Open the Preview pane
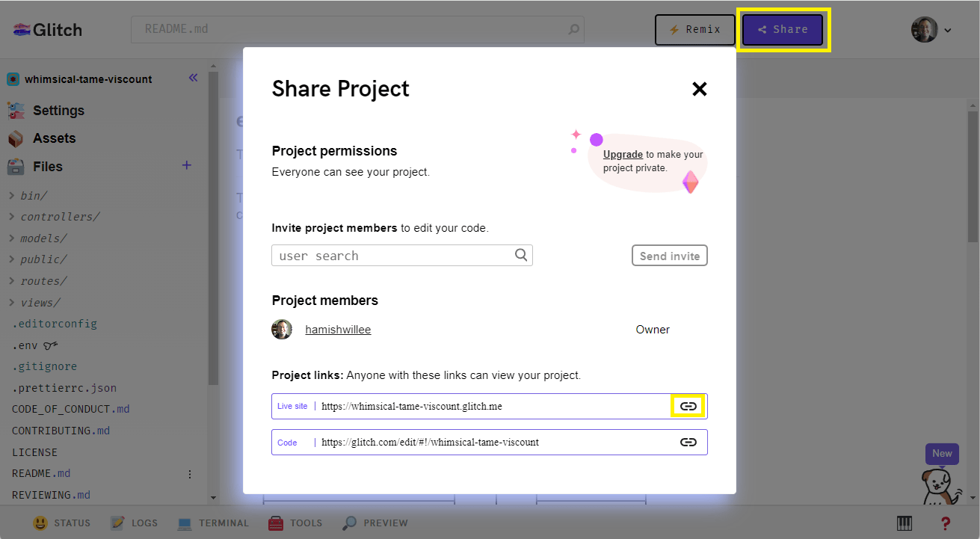This screenshot has width=980, height=539. pyautogui.click(x=374, y=523)
